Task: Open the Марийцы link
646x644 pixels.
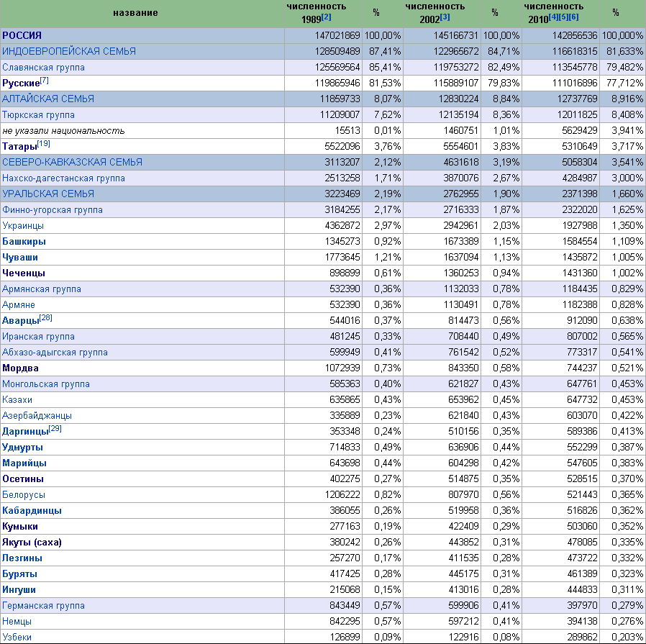Action: [24, 463]
